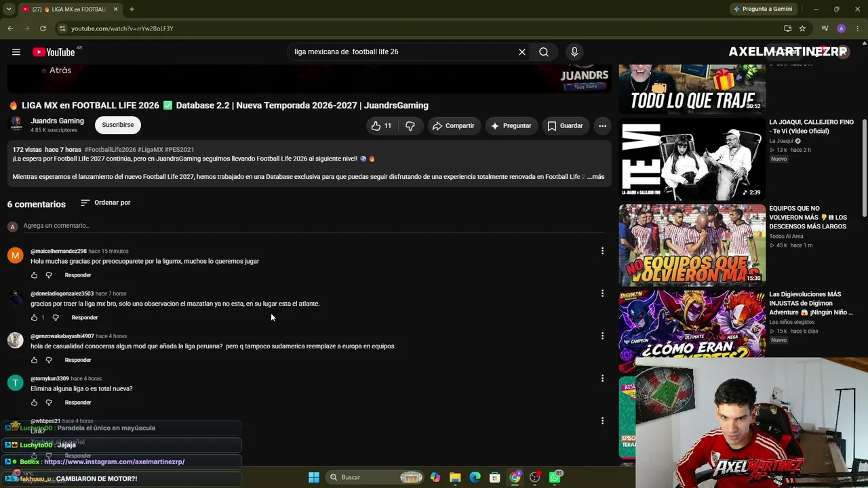This screenshot has height=488, width=868.
Task: Like the comment by @maicolhernandez298
Action: tap(34, 275)
